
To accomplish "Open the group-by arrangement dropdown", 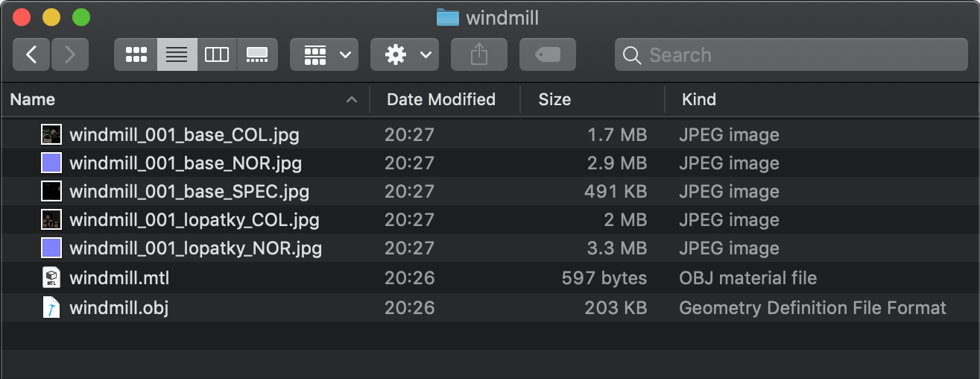I will [x=324, y=54].
